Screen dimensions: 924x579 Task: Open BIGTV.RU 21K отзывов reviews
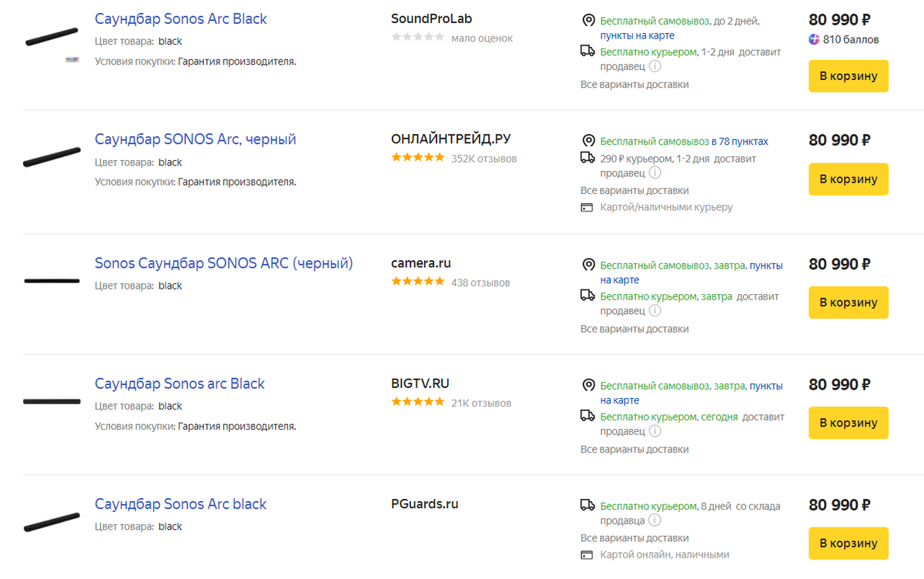click(x=481, y=403)
